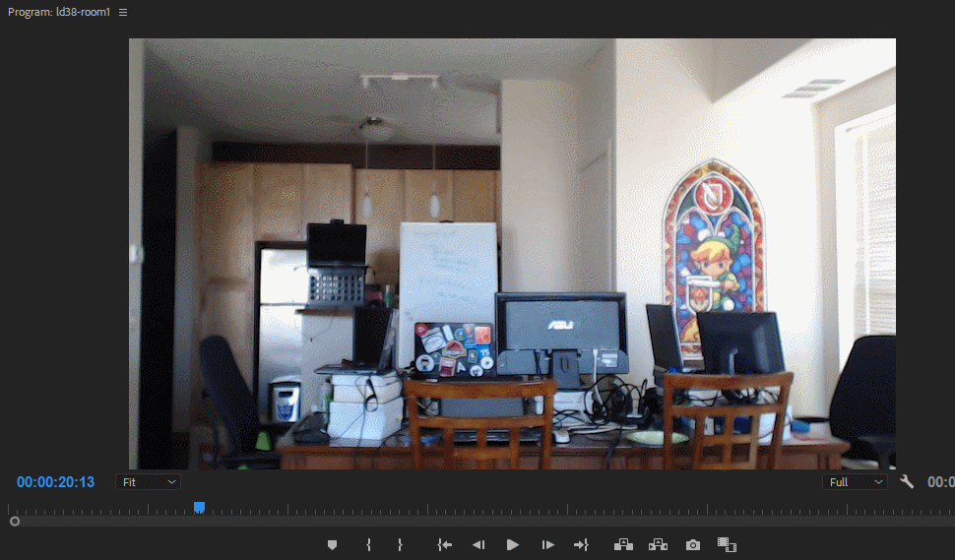Click the video preview frame
The image size is (955, 560).
pos(512,254)
